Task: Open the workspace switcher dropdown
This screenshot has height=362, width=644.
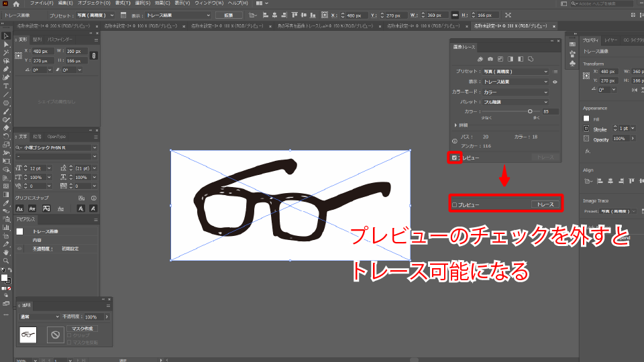Action: (262, 3)
